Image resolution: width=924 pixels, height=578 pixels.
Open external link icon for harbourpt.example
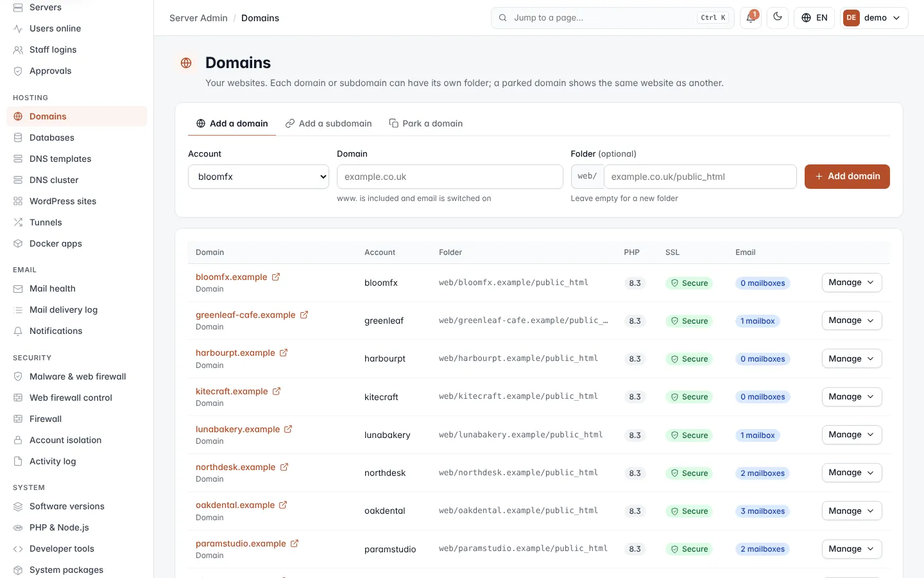tap(284, 353)
